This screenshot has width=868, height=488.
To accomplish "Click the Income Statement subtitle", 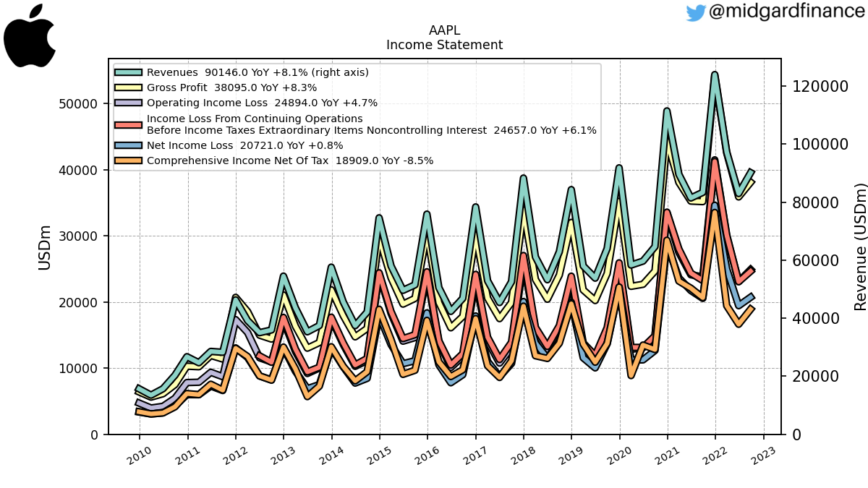I will pos(444,45).
